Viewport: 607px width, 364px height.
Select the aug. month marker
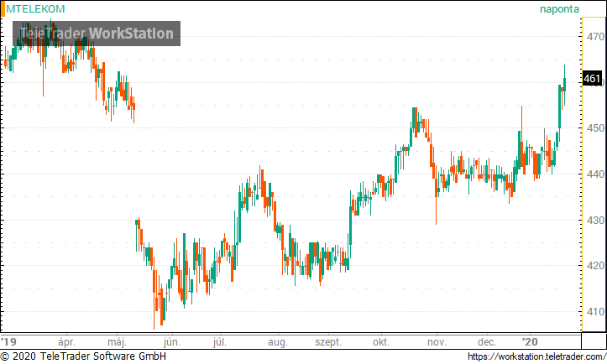click(278, 342)
